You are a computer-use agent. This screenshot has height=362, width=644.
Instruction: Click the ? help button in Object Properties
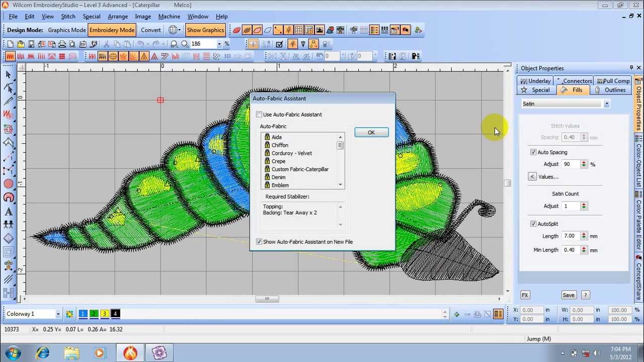pos(585,295)
